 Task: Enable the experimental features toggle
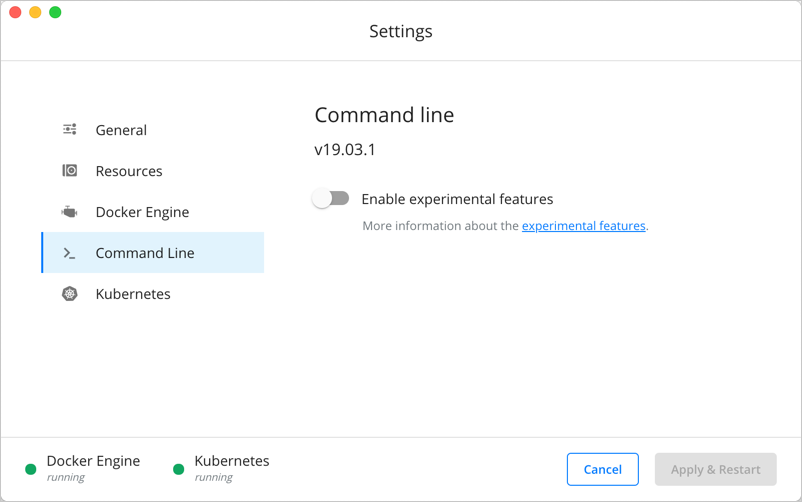click(331, 199)
